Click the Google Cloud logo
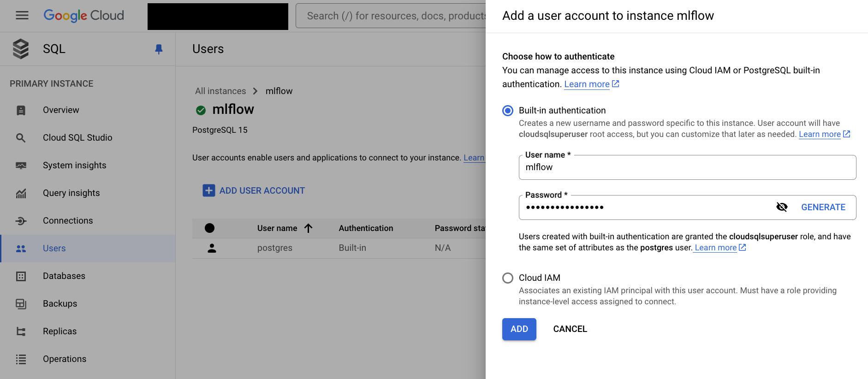 [x=83, y=16]
